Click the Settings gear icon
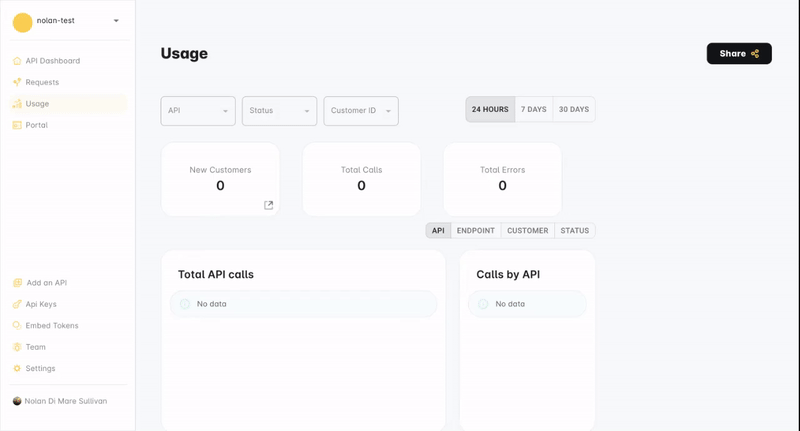Viewport: 800px width, 431px height. [17, 368]
